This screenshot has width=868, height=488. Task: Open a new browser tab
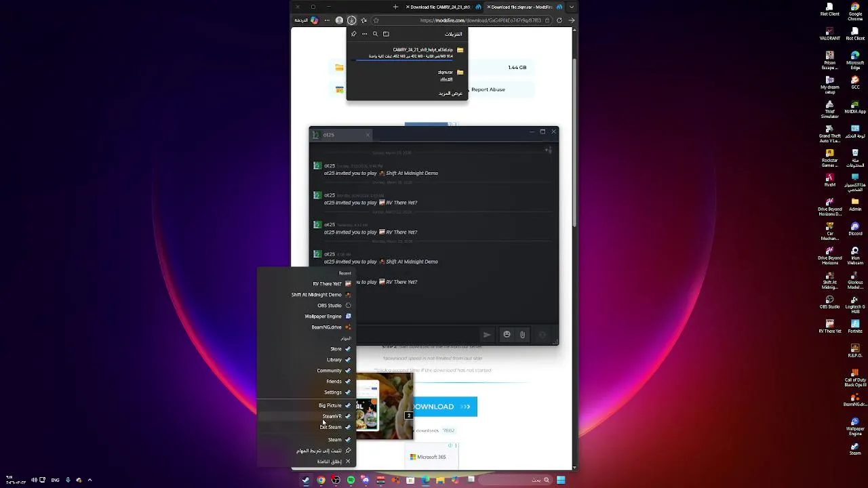[x=395, y=7]
